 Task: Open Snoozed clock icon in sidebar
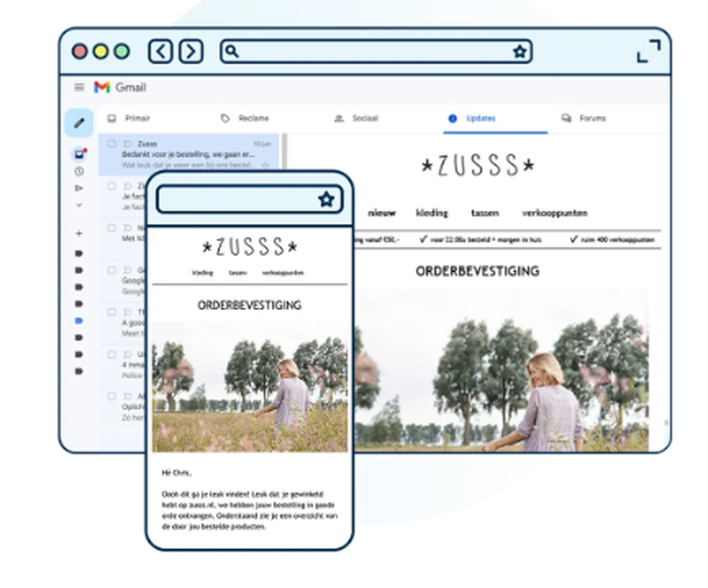pyautogui.click(x=79, y=171)
